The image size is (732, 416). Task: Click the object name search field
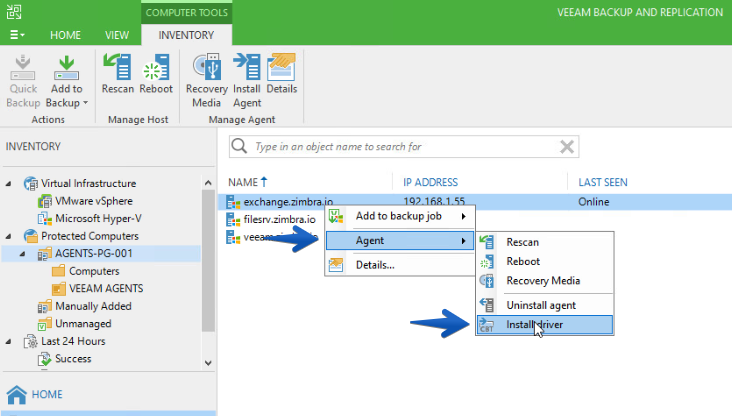point(404,147)
